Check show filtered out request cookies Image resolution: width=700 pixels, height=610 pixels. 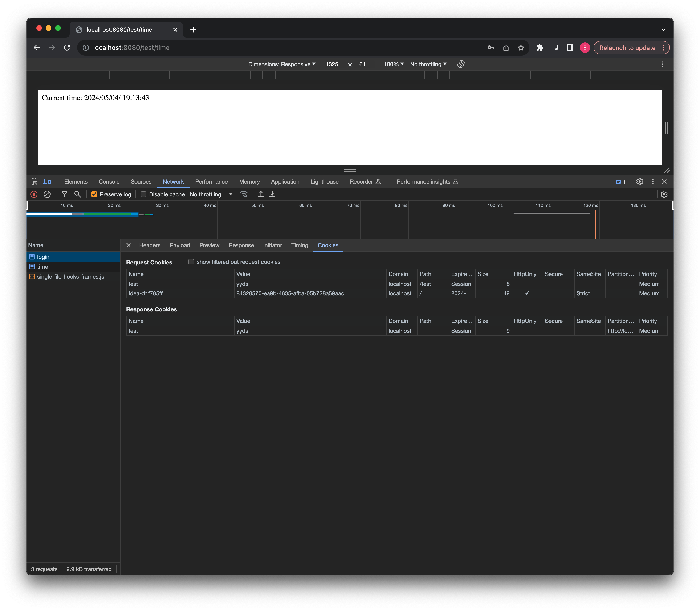click(x=191, y=262)
